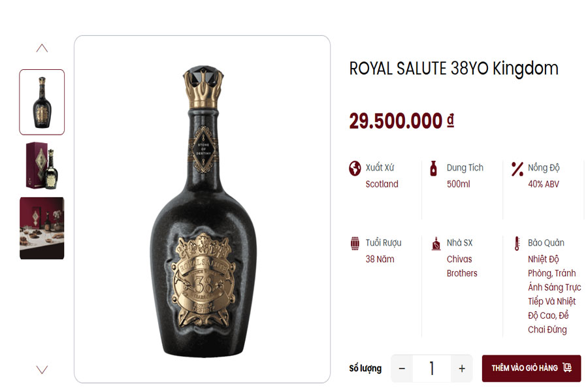Click the Scotland origin text
This screenshot has height=392, width=588.
(x=381, y=184)
